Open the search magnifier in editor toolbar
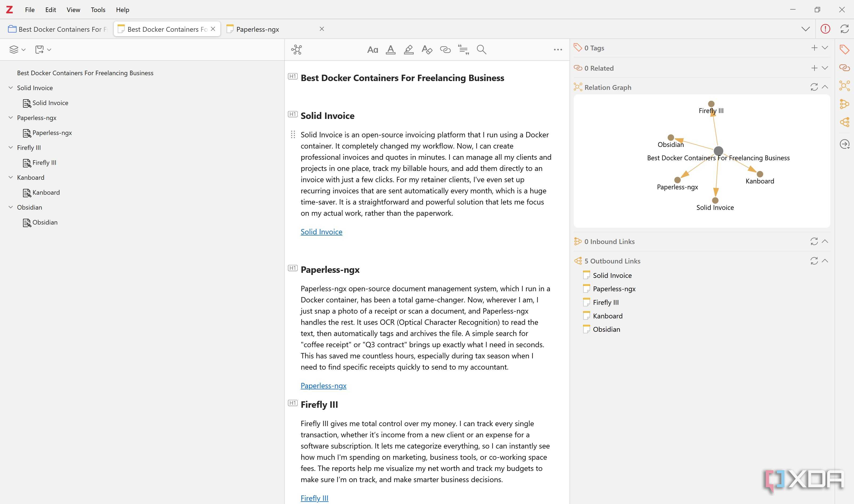The image size is (854, 504). (x=481, y=50)
